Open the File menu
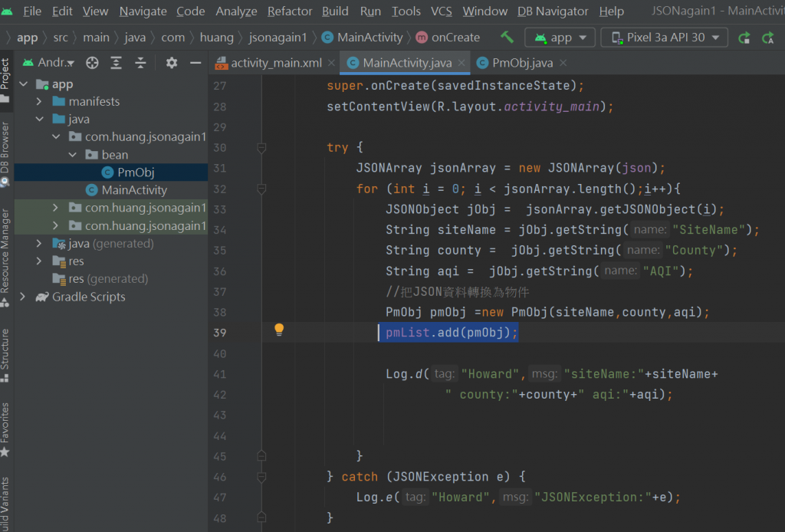 [32, 11]
